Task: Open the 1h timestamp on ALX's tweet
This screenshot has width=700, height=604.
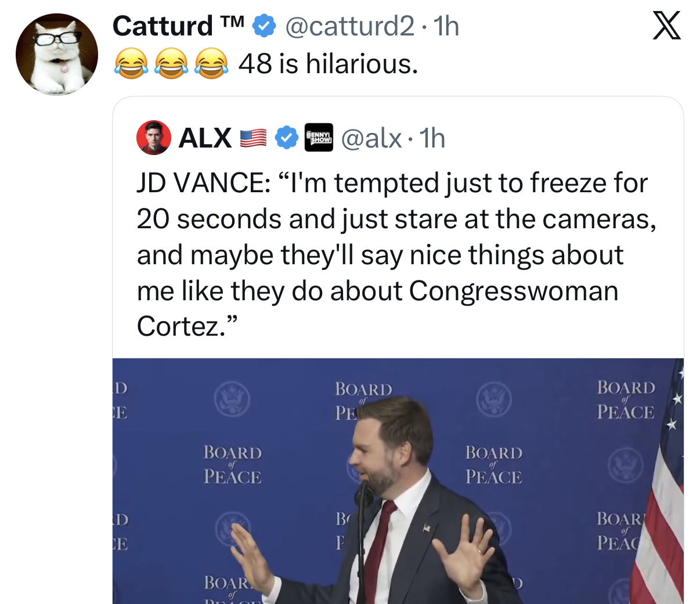Action: [433, 138]
